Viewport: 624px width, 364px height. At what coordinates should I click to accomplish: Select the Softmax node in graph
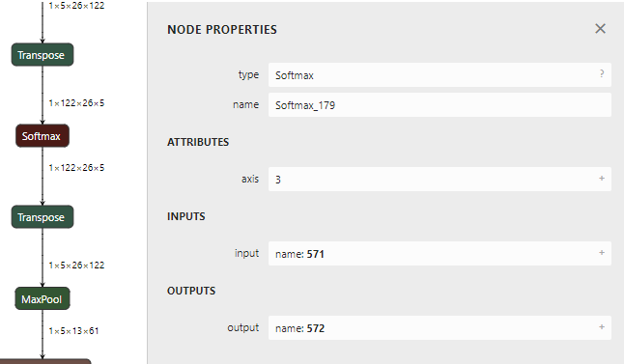[x=43, y=136]
